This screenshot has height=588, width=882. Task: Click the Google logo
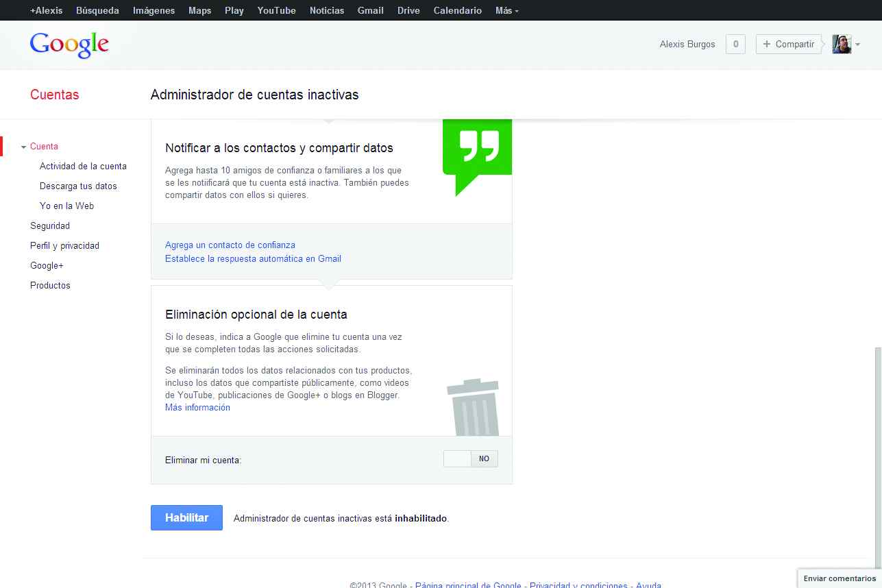[69, 45]
